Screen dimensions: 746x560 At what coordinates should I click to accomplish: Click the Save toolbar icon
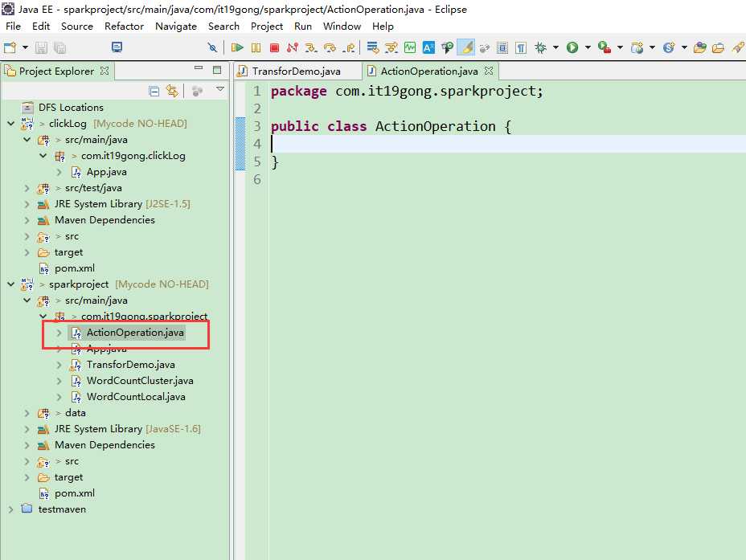pyautogui.click(x=41, y=47)
